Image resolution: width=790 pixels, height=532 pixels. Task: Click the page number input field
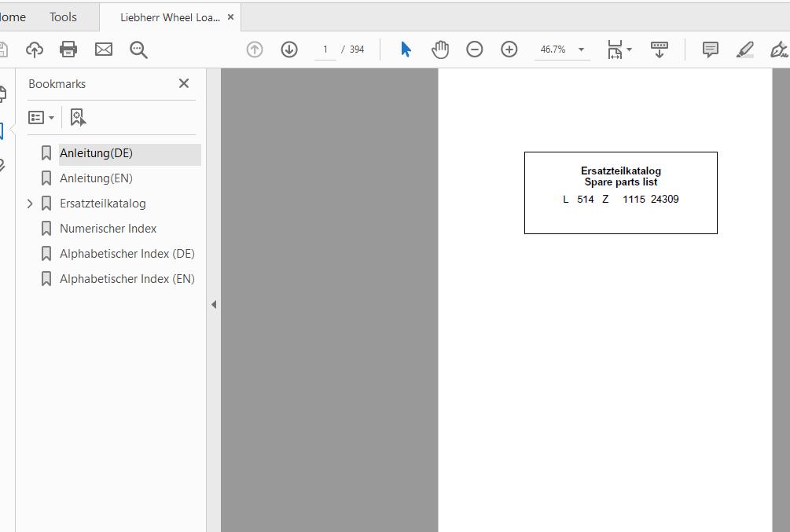point(325,50)
